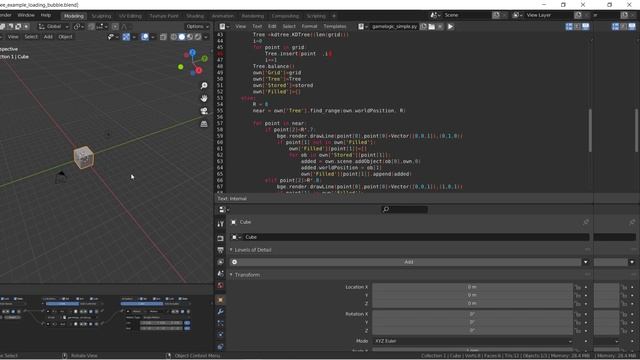Image resolution: width=640 pixels, height=360 pixels.
Task: Toggle viewport gizmos display button
Action: click(126, 37)
